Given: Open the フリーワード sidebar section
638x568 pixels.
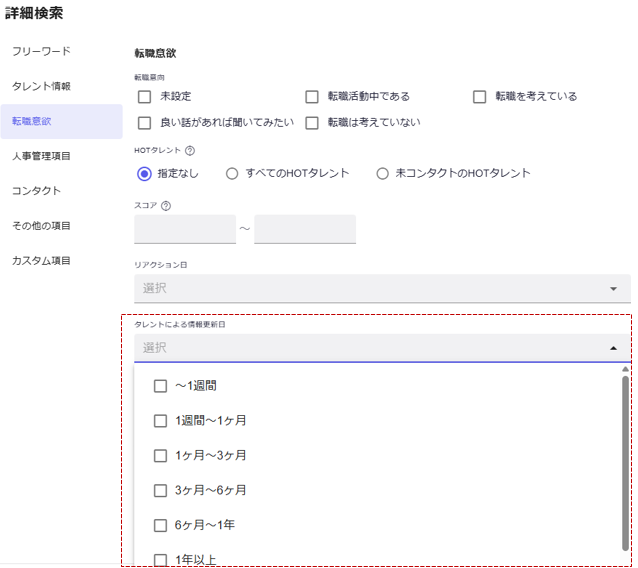Looking at the screenshot, I should [x=41, y=51].
